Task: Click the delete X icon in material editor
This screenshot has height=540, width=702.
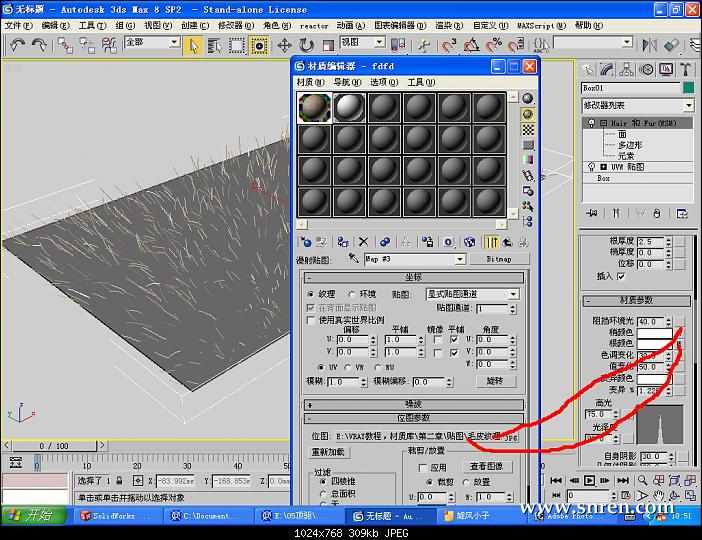Action: pos(363,241)
